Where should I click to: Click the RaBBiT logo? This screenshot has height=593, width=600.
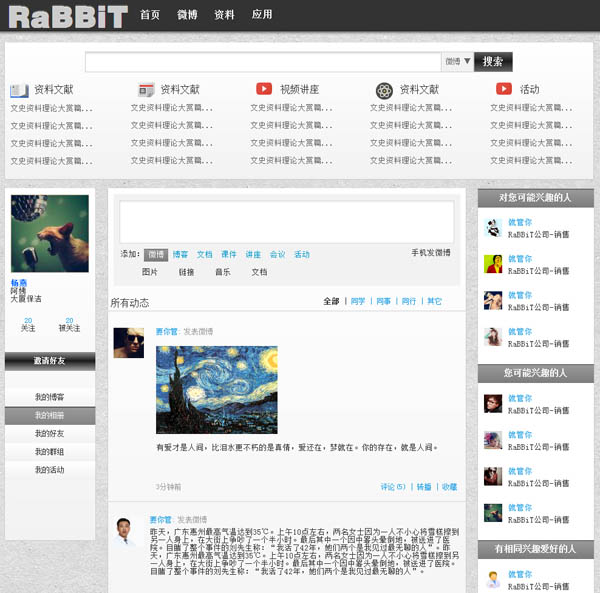pyautogui.click(x=68, y=17)
